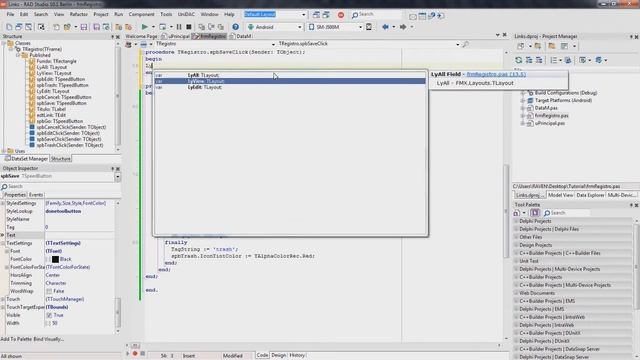The height and width of the screenshot is (360, 640).
Task: Open the Object Inspector component selector dropdown
Action: [118, 176]
